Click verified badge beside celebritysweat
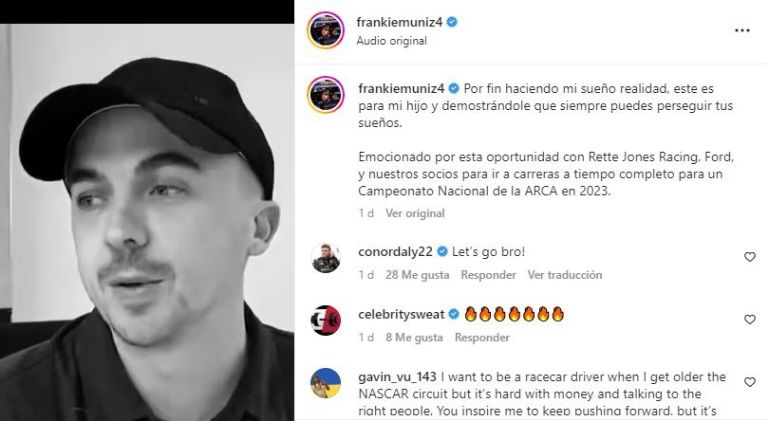The image size is (768, 421). 454,314
